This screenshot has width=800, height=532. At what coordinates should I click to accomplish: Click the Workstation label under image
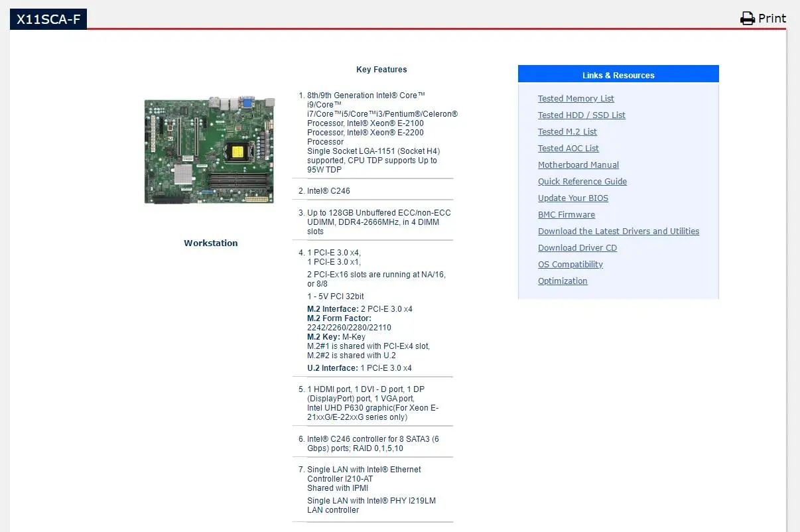[210, 243]
